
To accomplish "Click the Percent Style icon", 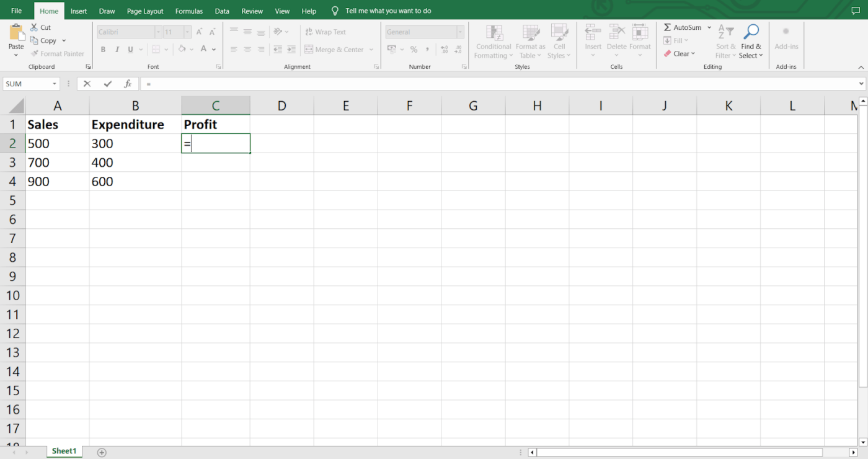I will pos(414,50).
